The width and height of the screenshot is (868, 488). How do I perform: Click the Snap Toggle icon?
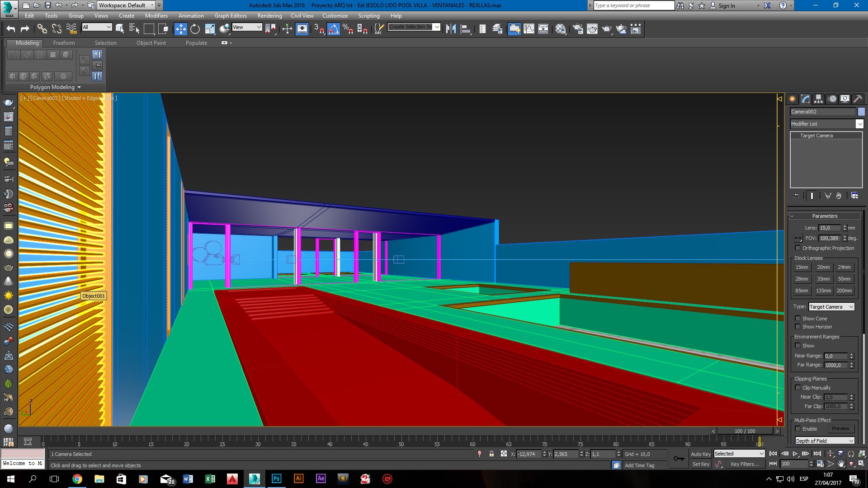click(318, 28)
